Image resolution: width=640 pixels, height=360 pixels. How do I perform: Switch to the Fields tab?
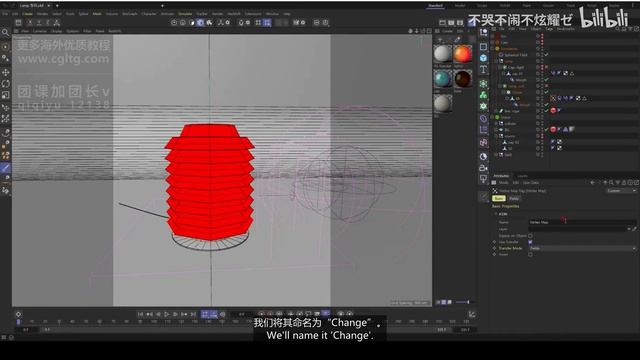(x=514, y=198)
